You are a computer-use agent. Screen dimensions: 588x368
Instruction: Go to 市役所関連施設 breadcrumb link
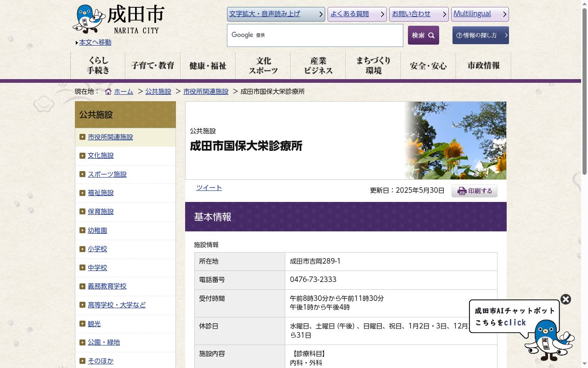pyautogui.click(x=206, y=92)
